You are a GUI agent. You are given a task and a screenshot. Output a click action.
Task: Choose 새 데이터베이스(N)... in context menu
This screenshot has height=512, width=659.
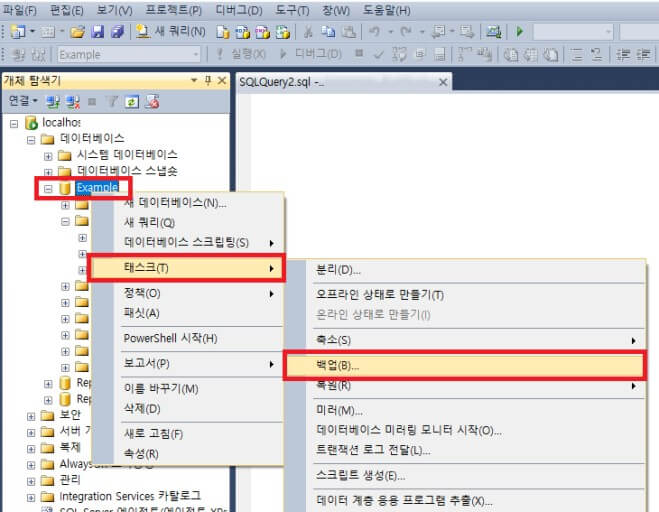(175, 203)
